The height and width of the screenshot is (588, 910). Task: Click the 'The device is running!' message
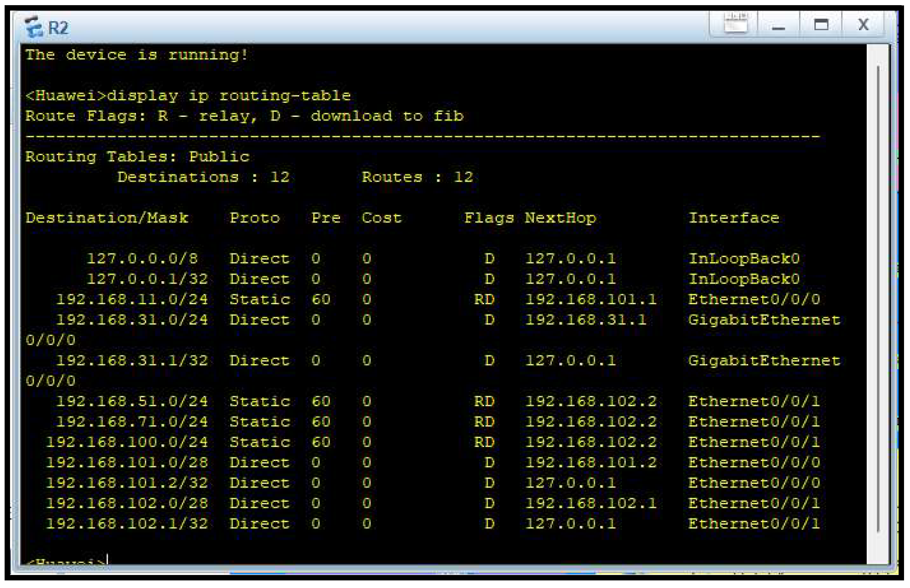pyautogui.click(x=137, y=55)
